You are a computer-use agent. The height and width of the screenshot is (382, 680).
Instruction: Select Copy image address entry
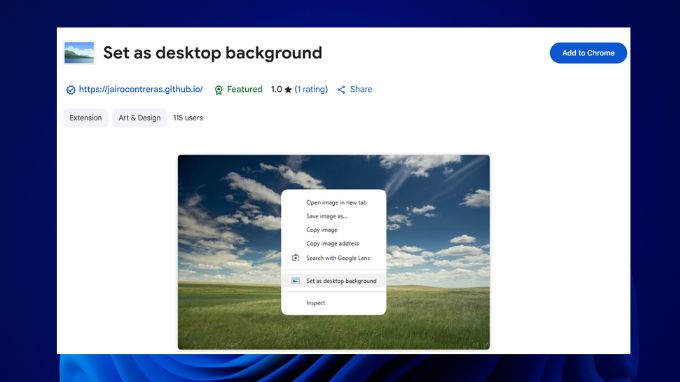[x=333, y=243]
